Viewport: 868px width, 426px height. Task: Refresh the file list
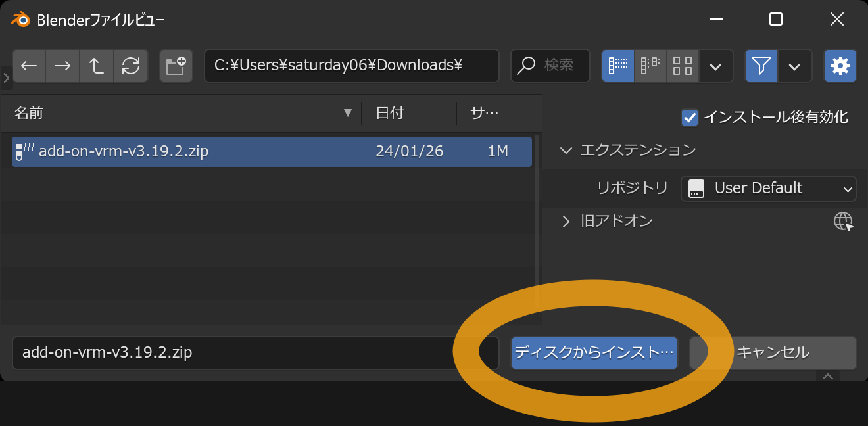pos(131,66)
